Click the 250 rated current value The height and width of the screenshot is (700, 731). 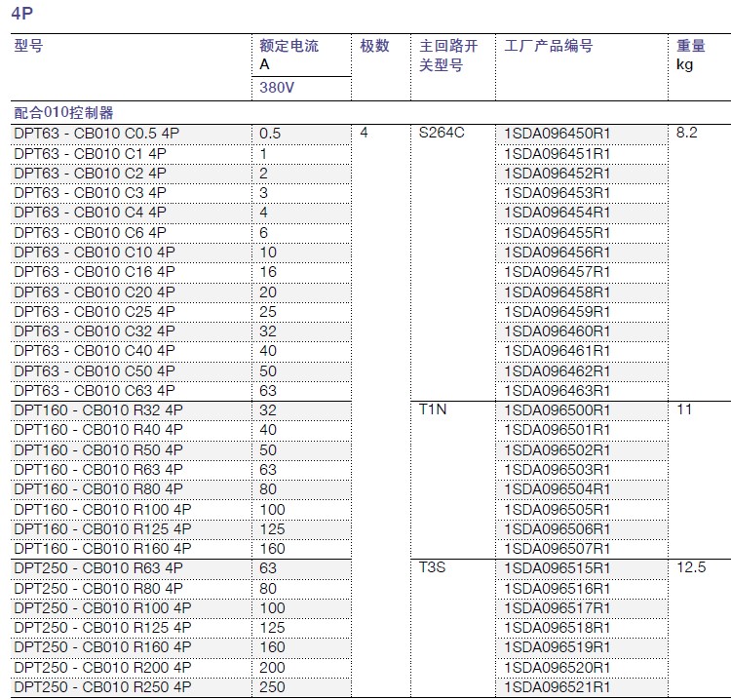tap(272, 687)
